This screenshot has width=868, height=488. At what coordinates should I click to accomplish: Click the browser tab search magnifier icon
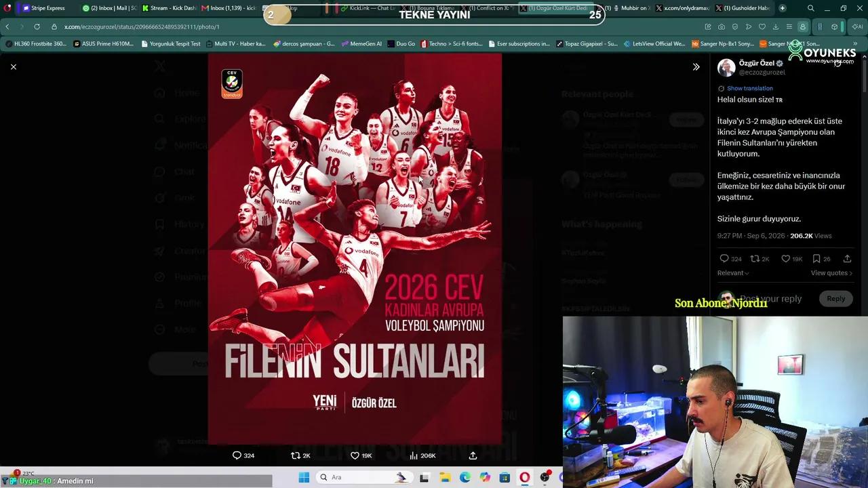tap(811, 8)
